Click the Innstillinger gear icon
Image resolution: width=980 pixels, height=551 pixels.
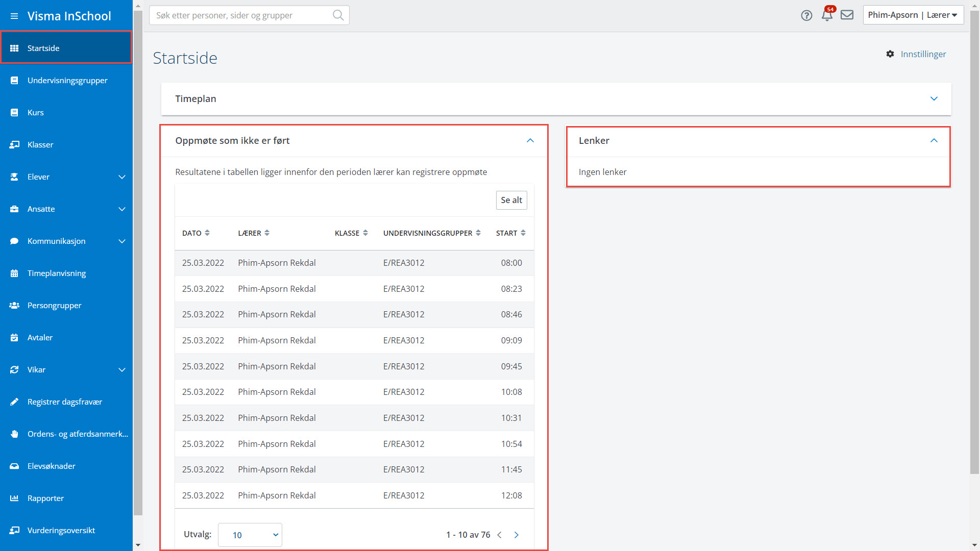tap(890, 54)
